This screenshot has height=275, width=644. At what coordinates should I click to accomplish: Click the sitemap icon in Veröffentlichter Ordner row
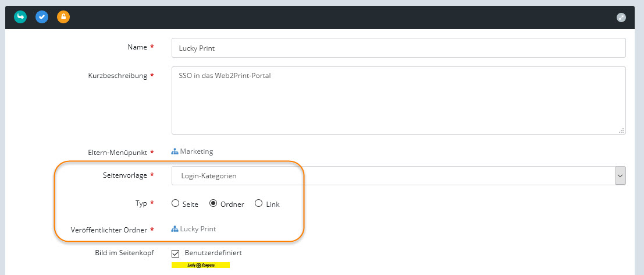[x=175, y=229]
